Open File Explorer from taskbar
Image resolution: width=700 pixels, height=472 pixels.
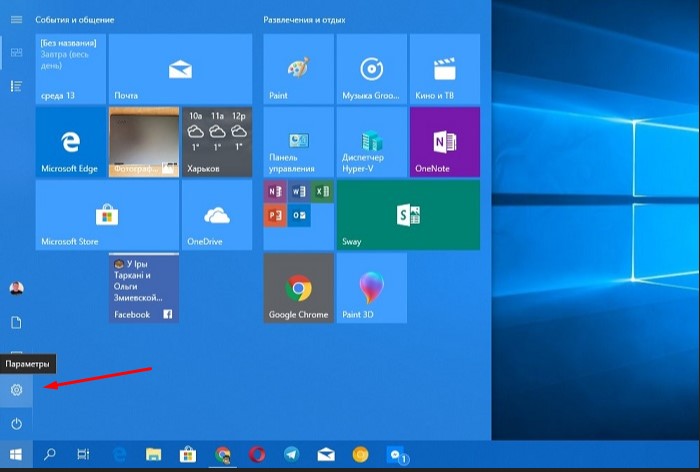(153, 455)
